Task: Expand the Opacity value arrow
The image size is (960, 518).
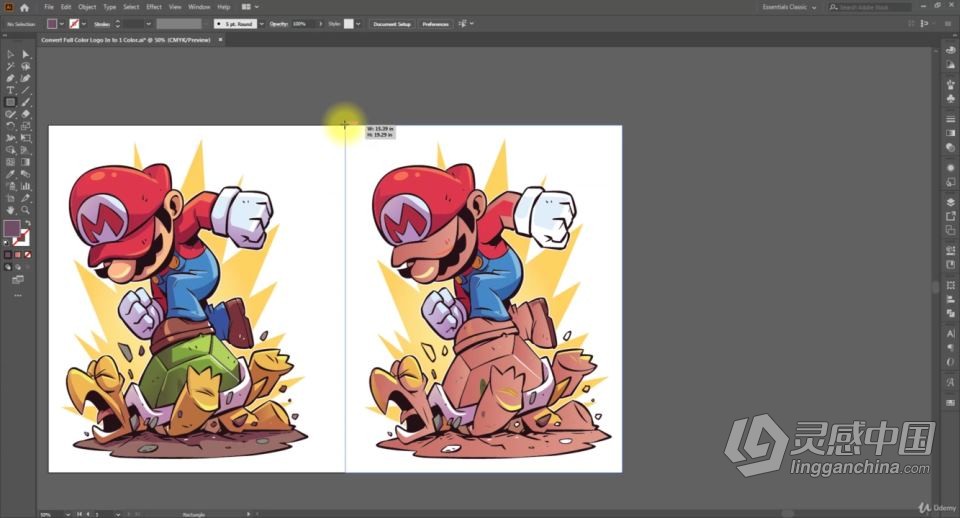Action: point(320,24)
